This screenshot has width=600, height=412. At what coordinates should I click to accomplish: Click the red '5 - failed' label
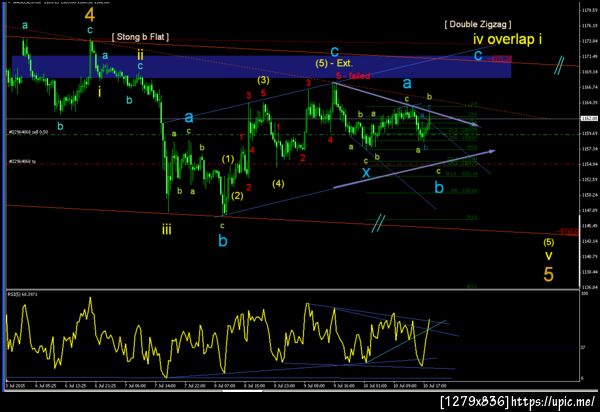(x=353, y=76)
